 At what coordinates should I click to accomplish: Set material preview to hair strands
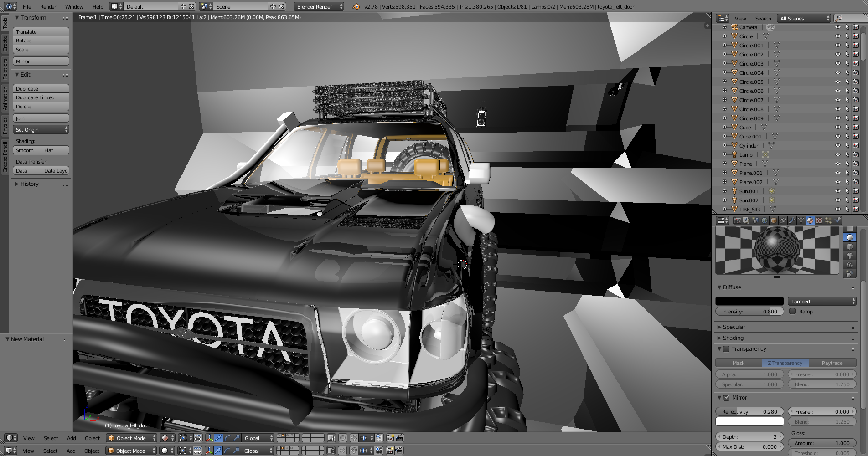point(850,265)
